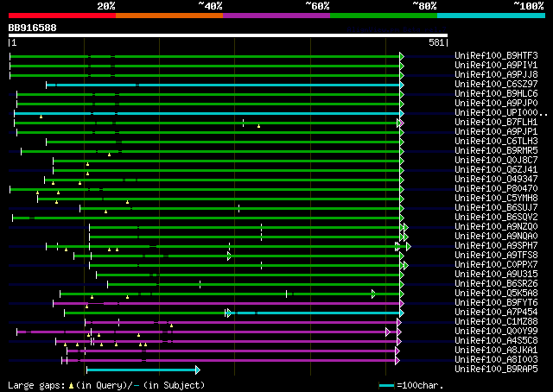Image resolution: width=553 pixels, height=392 pixels.
Task: Select hit label UniRef100_B6SQV2
Action: pos(496,217)
